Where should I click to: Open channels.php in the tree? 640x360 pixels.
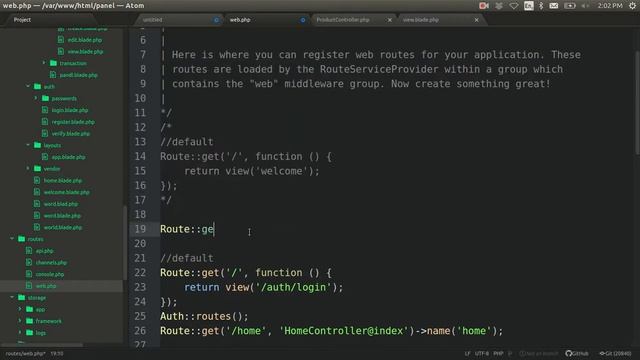[51, 262]
